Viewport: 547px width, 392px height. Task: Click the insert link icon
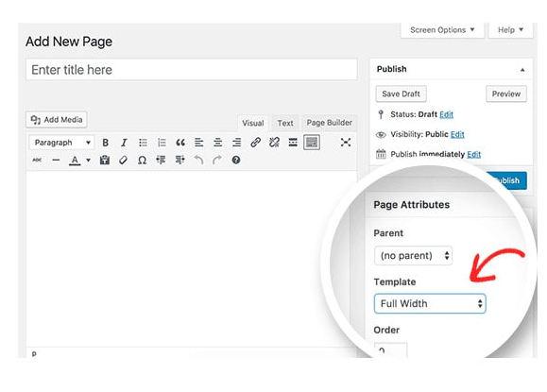coord(255,143)
